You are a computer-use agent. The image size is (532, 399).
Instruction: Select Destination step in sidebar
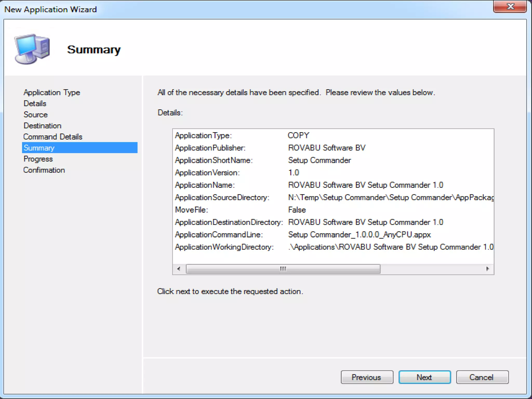pyautogui.click(x=42, y=126)
